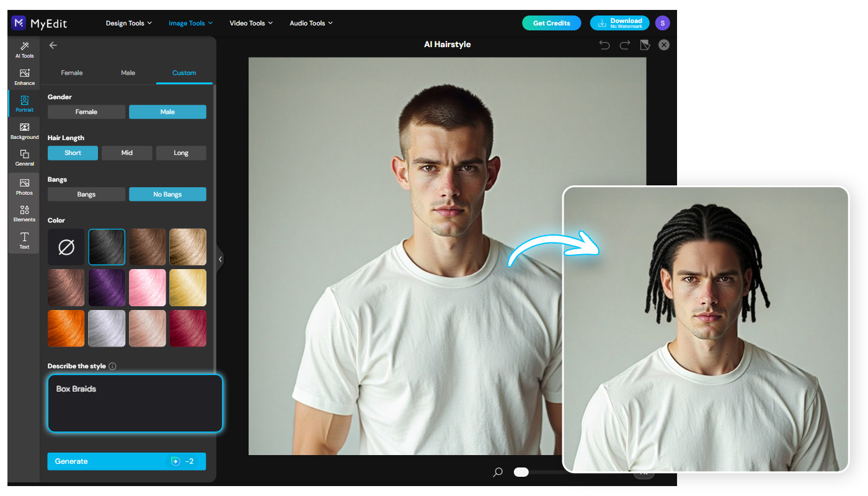Open the Elements sidebar panel
The height and width of the screenshot is (496, 868).
click(25, 213)
